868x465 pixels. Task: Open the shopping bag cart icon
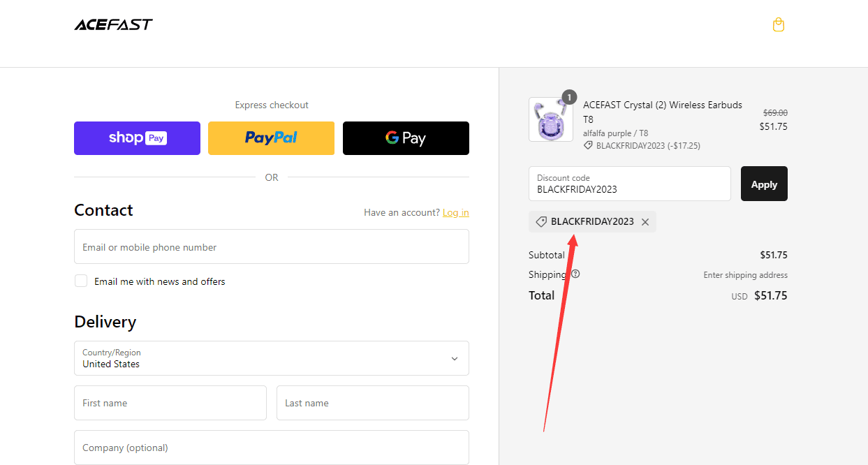pyautogui.click(x=779, y=25)
